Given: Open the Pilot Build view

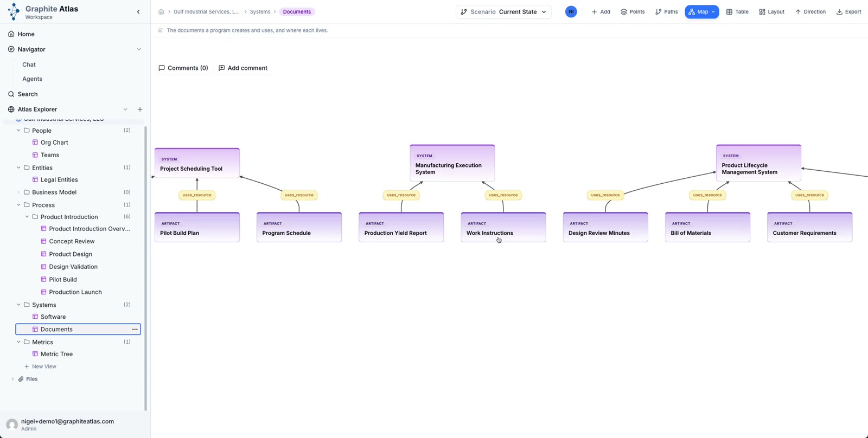Looking at the screenshot, I should point(63,280).
